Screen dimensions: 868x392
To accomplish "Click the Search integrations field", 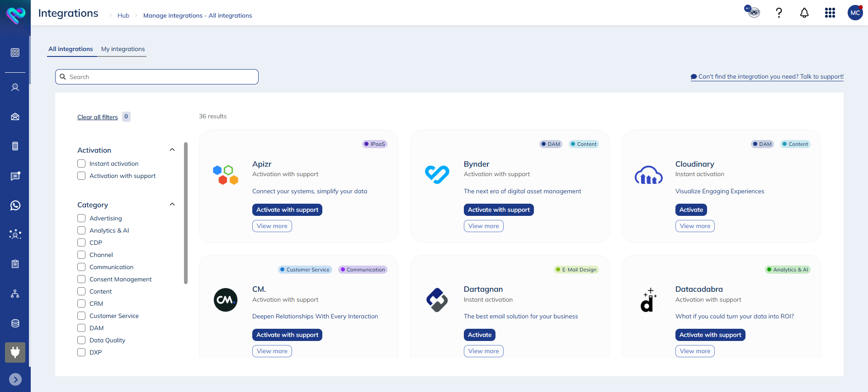I will [156, 76].
